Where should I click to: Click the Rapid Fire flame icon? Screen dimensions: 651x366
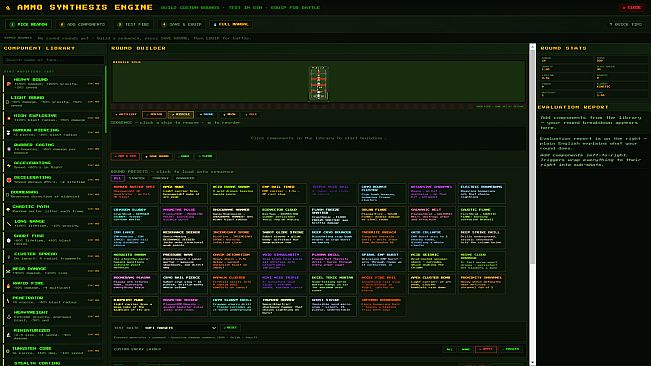tap(8, 285)
